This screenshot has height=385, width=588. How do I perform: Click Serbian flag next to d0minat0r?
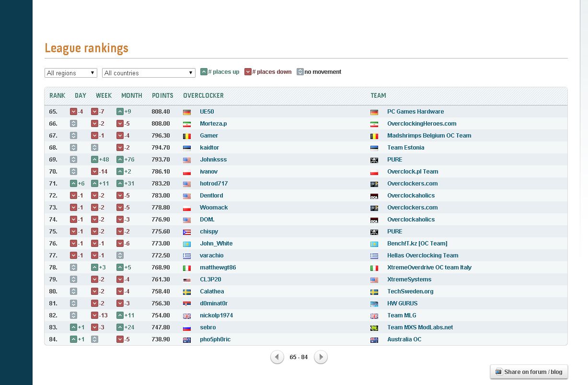click(x=187, y=303)
